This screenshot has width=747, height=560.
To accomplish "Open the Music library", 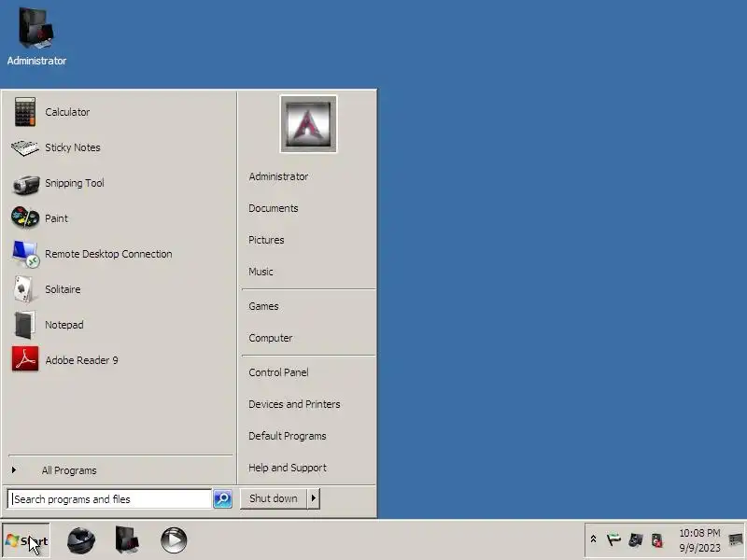I will (261, 272).
